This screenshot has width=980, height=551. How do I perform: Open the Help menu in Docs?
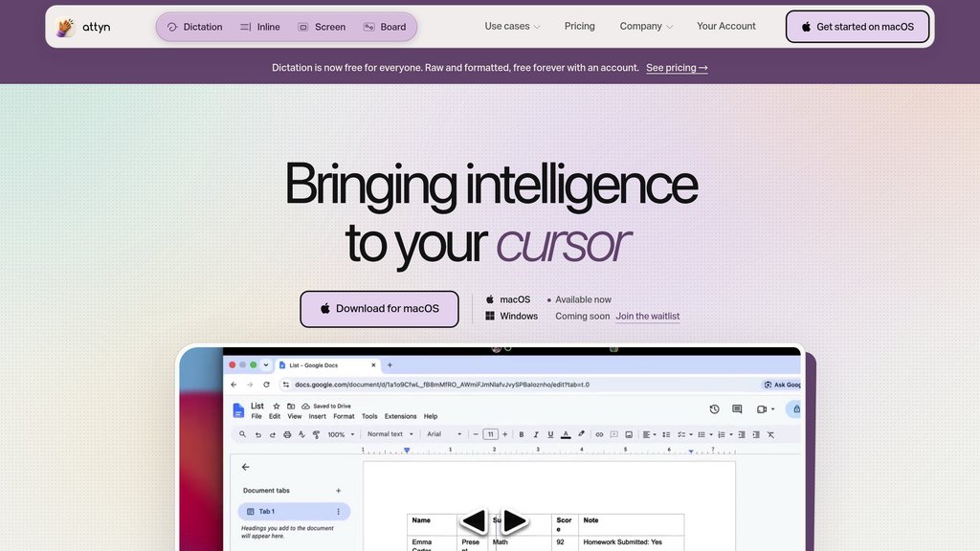pos(431,416)
